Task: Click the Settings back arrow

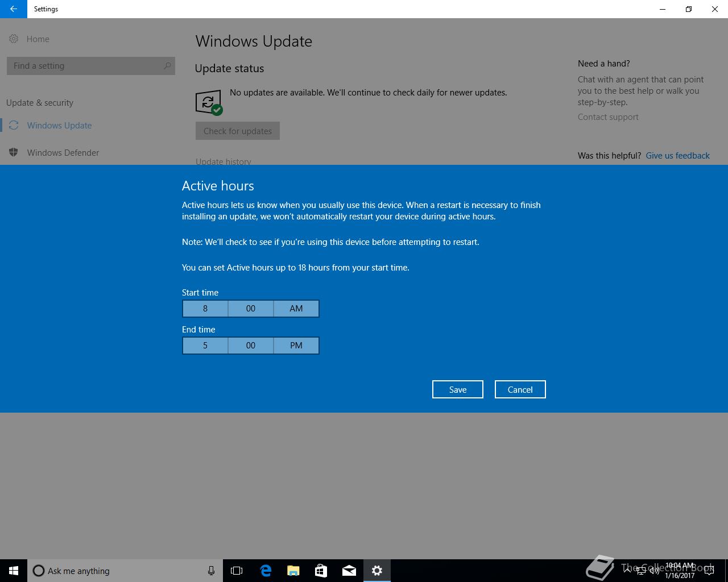Action: click(13, 9)
